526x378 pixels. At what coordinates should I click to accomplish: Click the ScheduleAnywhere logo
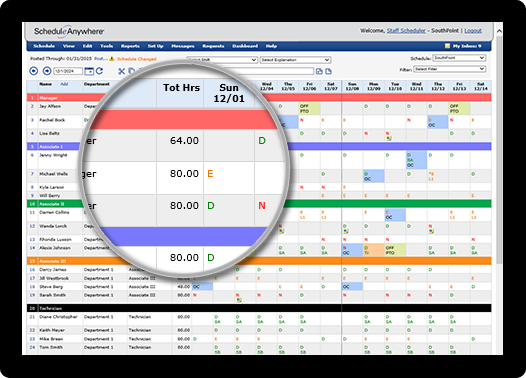(69, 32)
